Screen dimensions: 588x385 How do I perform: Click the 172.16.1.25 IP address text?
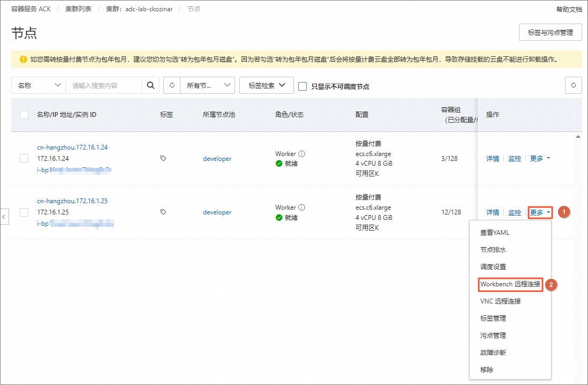pos(53,212)
